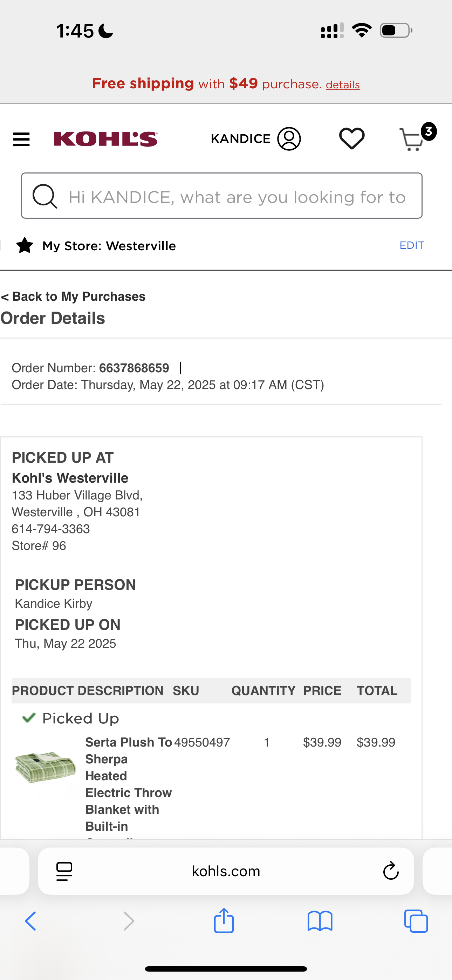Reload the kohls.com page
452x980 pixels.
(x=390, y=871)
